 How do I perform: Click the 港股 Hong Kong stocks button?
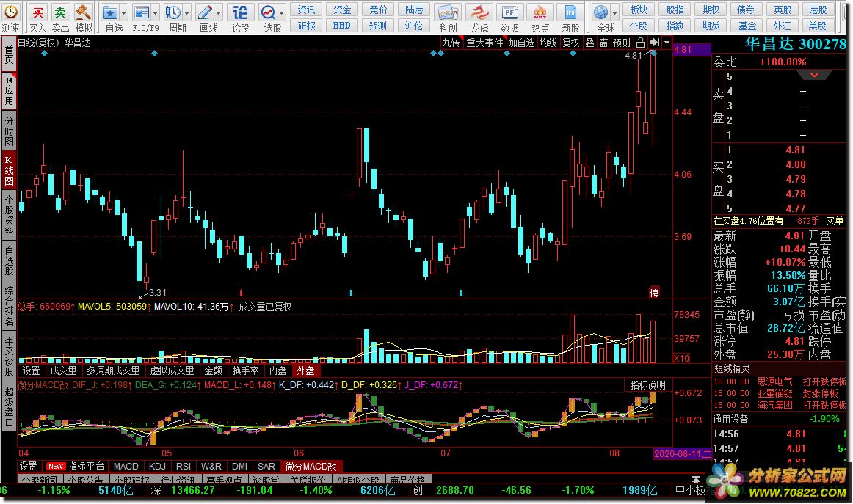pos(818,10)
